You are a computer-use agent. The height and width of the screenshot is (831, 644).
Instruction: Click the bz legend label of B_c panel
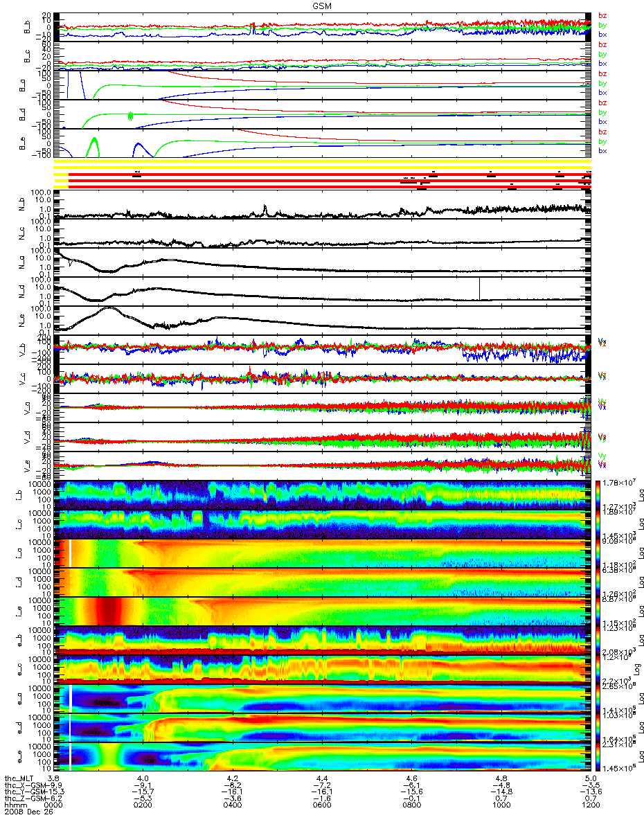[x=602, y=44]
